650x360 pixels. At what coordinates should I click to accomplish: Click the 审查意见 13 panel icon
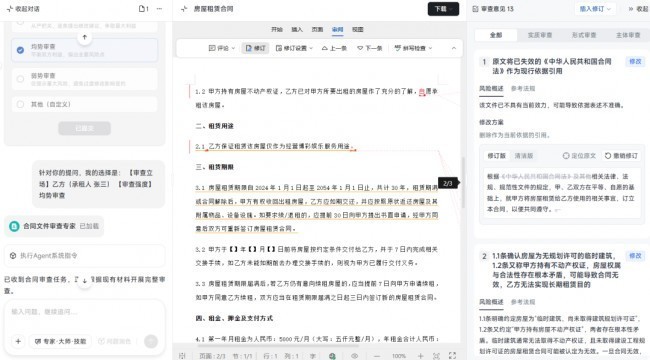tap(475, 9)
